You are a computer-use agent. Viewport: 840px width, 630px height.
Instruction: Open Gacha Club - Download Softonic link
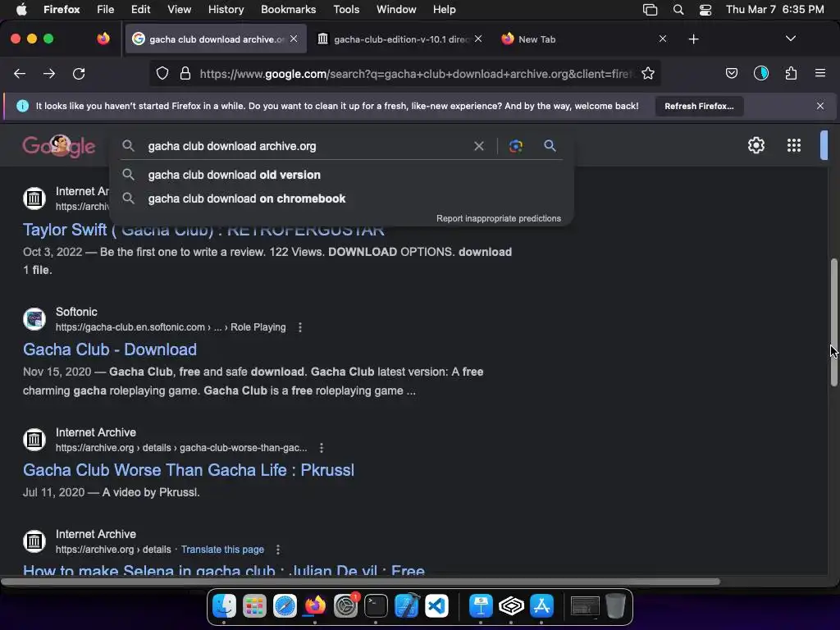110,349
